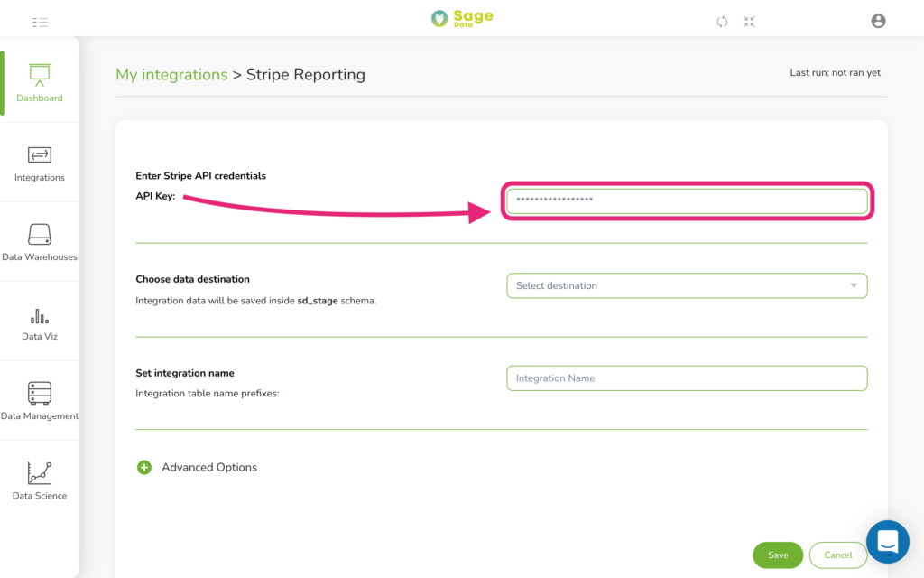Click the Sage Data logo

click(462, 18)
